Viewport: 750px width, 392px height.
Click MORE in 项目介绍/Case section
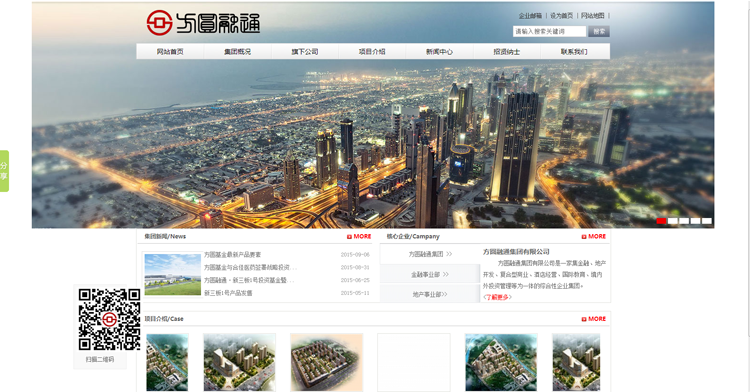pos(594,319)
